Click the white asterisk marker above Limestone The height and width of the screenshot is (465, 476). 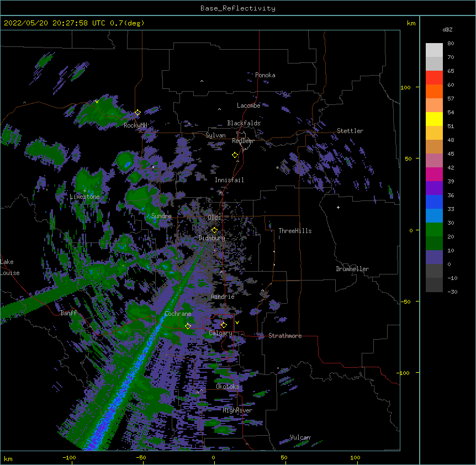point(84,191)
